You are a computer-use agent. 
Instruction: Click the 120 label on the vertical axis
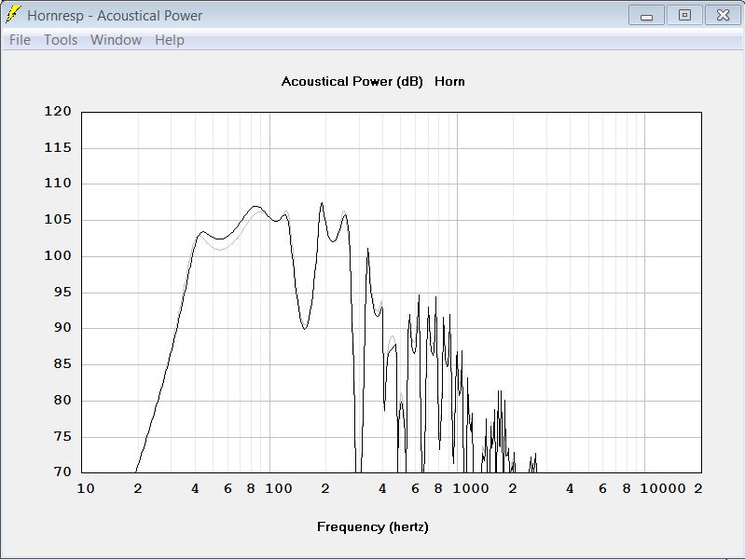pyautogui.click(x=58, y=111)
